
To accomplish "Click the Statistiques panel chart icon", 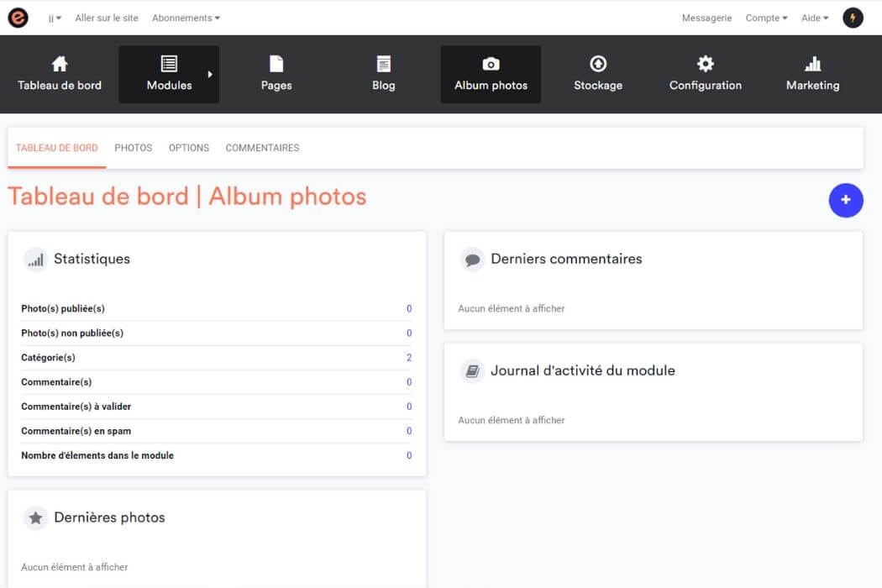I will pyautogui.click(x=34, y=259).
